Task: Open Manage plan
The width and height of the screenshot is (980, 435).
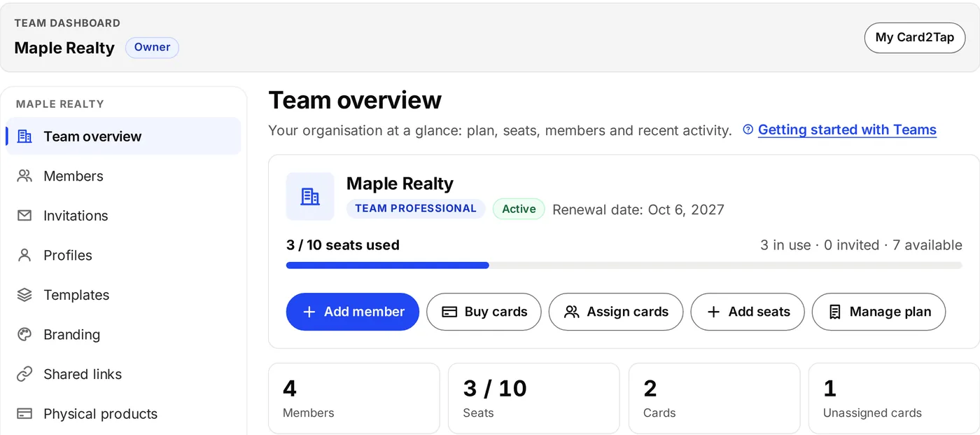Action: [x=878, y=312]
